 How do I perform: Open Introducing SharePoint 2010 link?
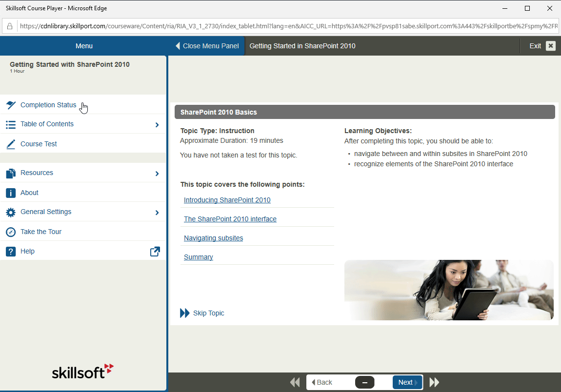point(227,200)
